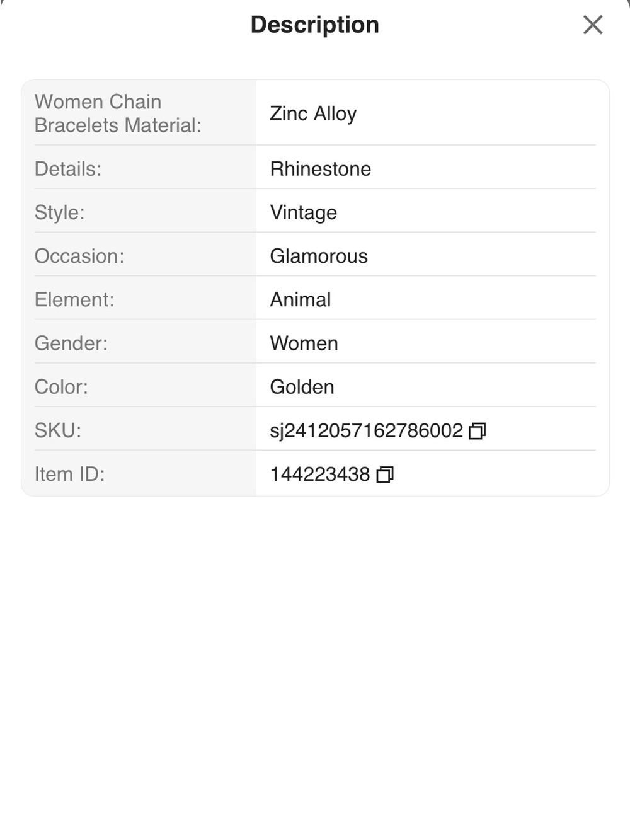Tap the Style label
Screen dimensions: 630x840
(59, 212)
